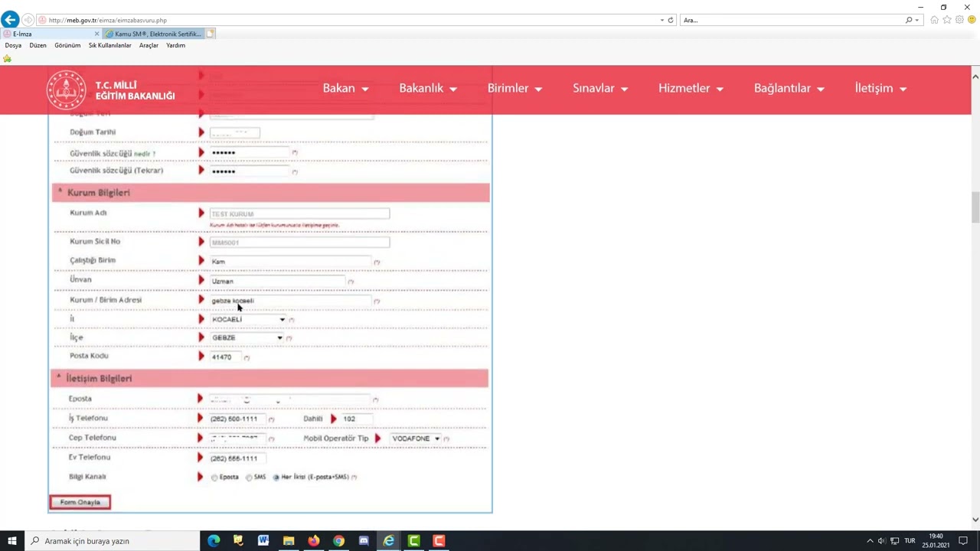This screenshot has width=980, height=551.
Task: Click the page vertical scrollbar down arrow
Action: tap(975, 520)
